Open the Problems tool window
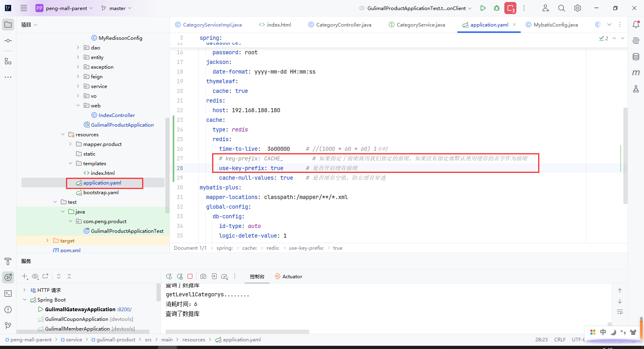The width and height of the screenshot is (644, 349). coord(8,310)
